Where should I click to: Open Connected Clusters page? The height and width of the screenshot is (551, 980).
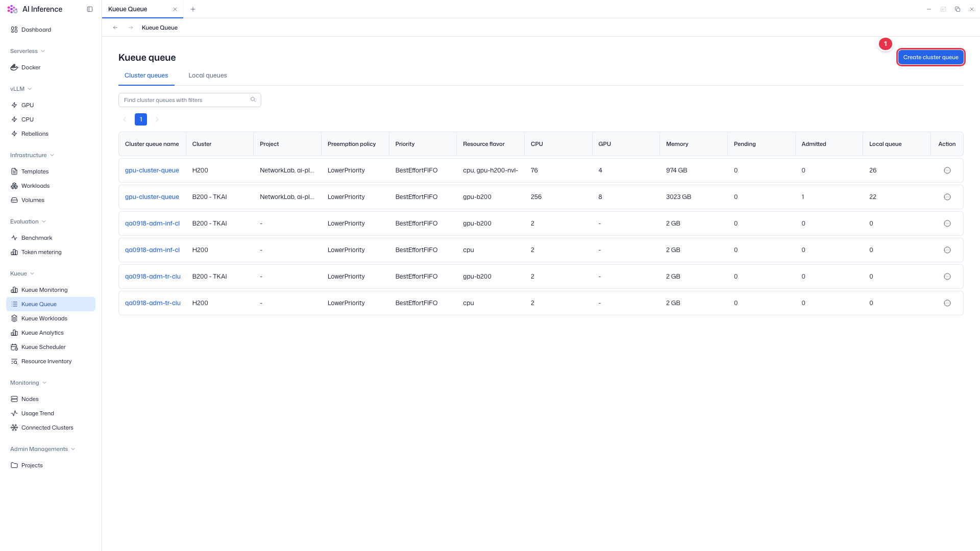51,428
